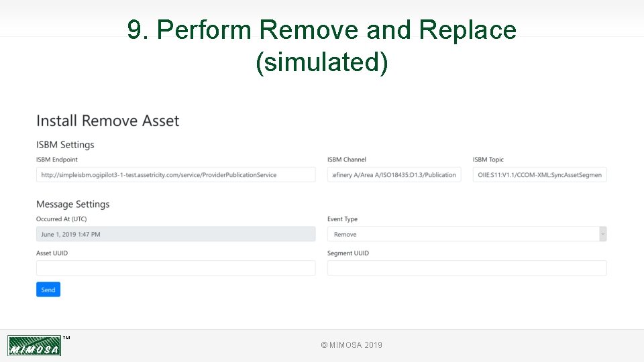644x362 pixels.
Task: Click the Occurred At (UTC) label
Action: pos(61,219)
